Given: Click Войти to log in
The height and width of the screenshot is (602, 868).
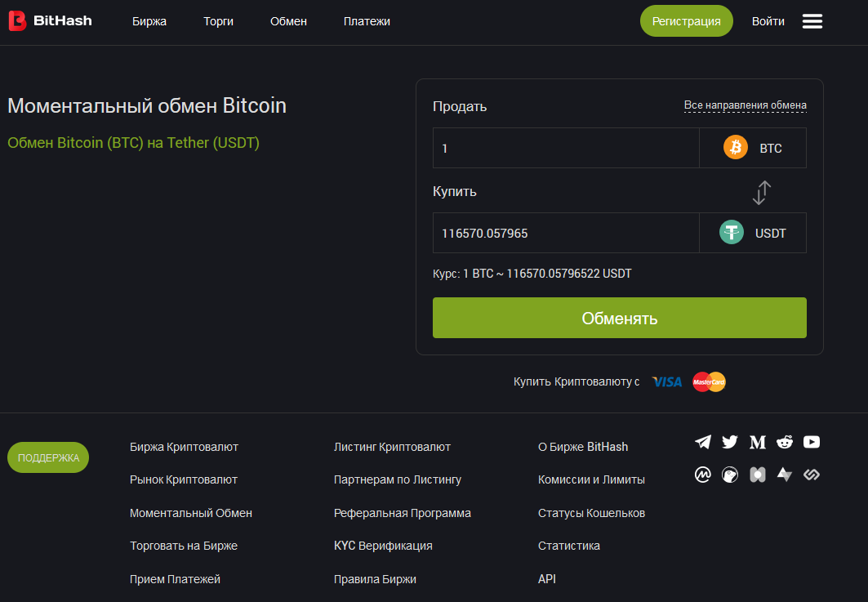Looking at the screenshot, I should pos(768,21).
